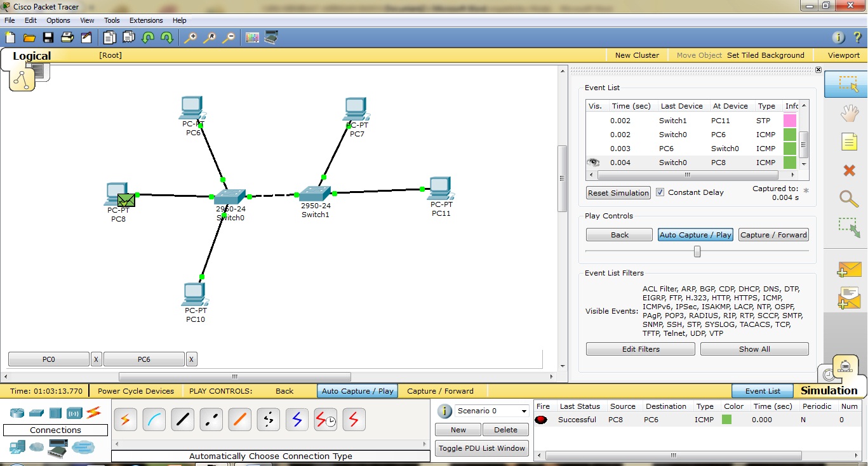Image resolution: width=868 pixels, height=466 pixels.
Task: Switch to the PC6 tab
Action: coord(144,359)
